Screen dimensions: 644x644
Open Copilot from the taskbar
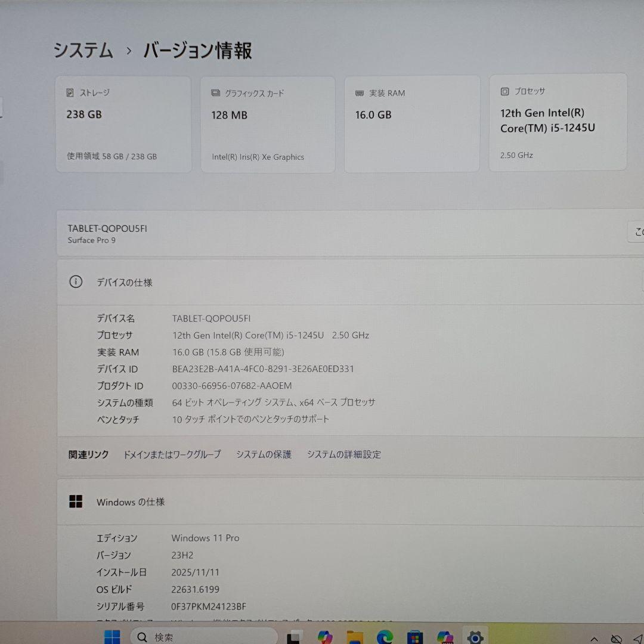[x=324, y=636]
